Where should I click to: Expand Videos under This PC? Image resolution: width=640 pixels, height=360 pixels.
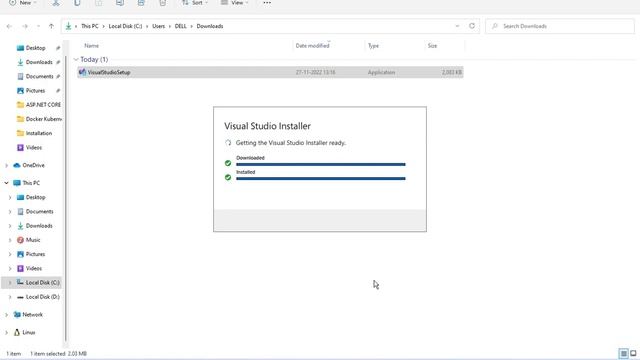[x=10, y=269]
